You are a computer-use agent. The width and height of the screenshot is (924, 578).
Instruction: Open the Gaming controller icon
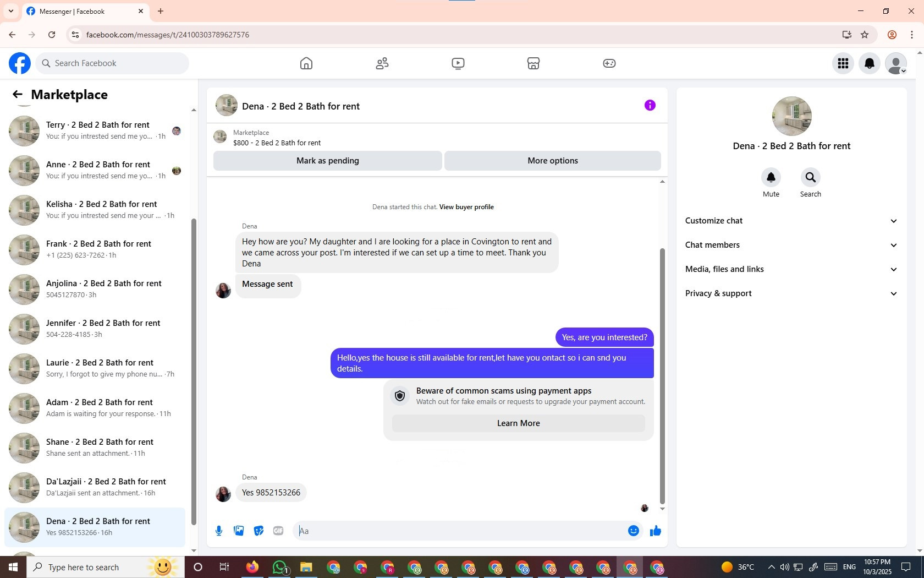point(609,63)
